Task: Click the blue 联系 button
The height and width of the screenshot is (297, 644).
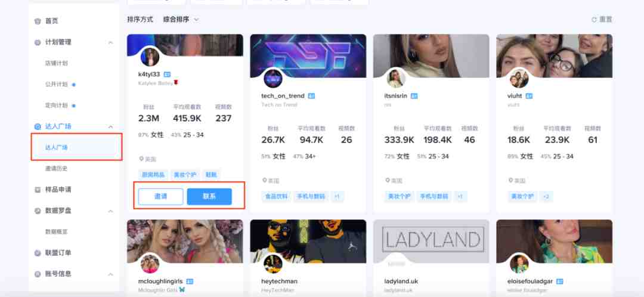Action: tap(209, 196)
